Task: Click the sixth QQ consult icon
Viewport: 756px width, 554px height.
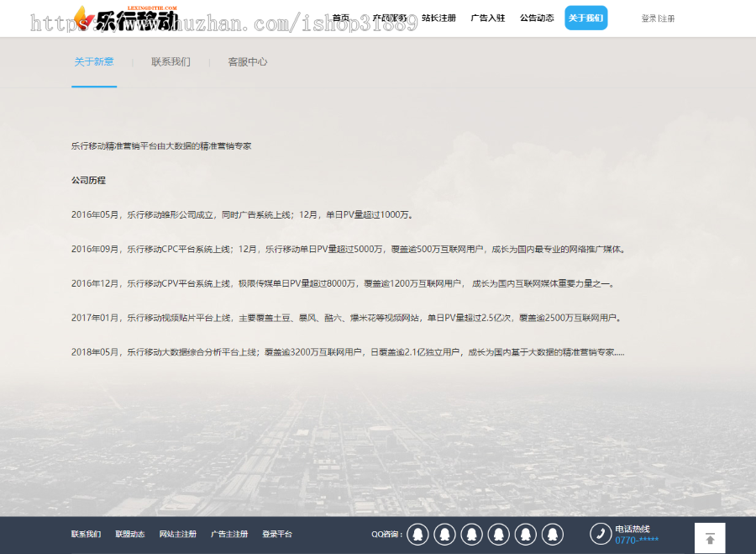Action: [x=553, y=534]
